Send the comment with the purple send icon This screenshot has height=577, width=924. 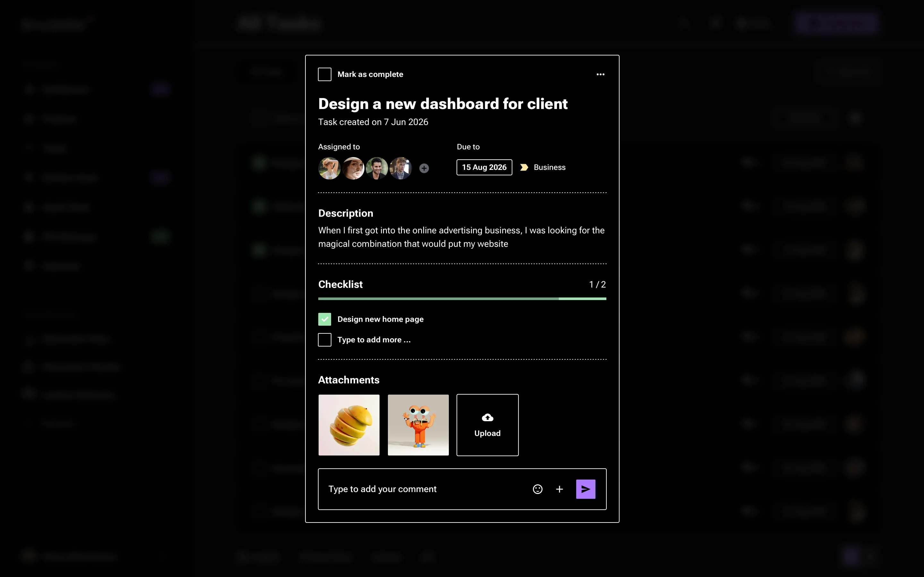tap(585, 489)
